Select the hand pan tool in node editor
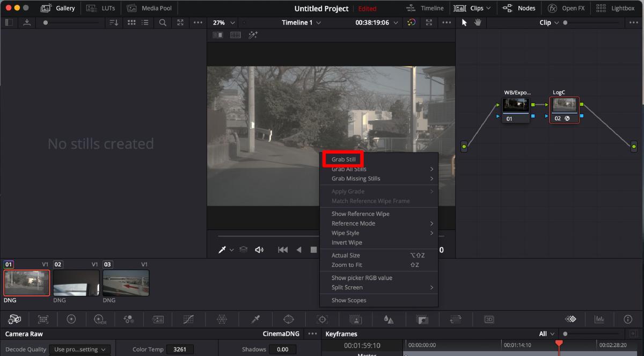644x356 pixels. click(477, 23)
